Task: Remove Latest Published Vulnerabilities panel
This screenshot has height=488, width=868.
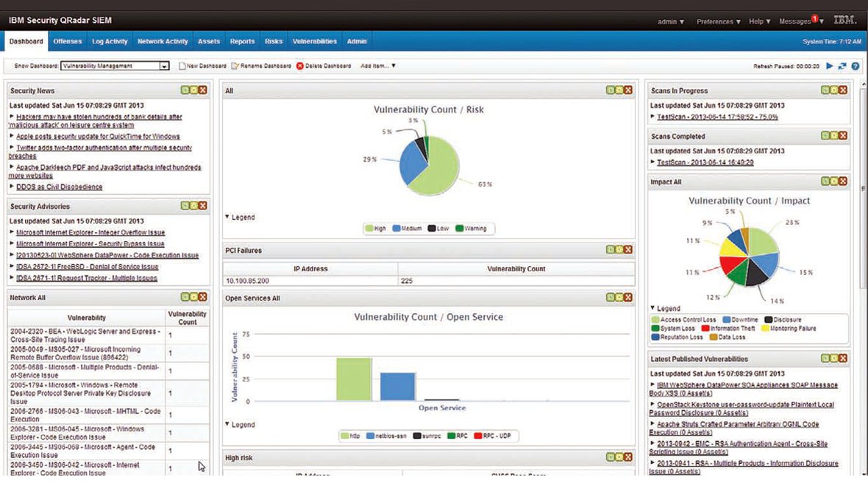Action: coord(842,358)
